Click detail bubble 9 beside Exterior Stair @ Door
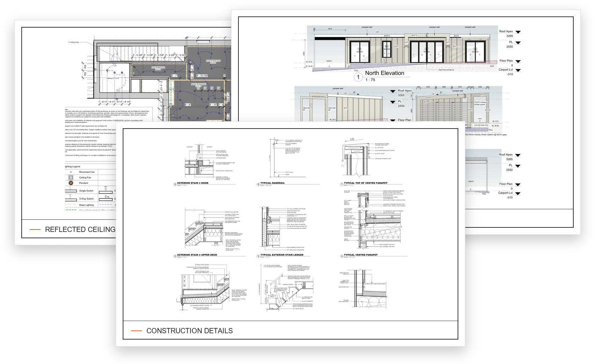Screen dimensions: 595x364 (175, 184)
